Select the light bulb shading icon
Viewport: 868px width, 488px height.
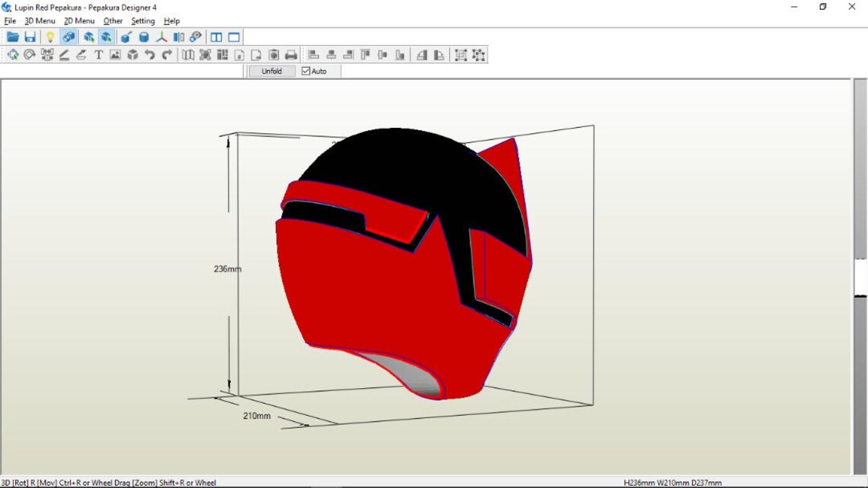(x=49, y=36)
